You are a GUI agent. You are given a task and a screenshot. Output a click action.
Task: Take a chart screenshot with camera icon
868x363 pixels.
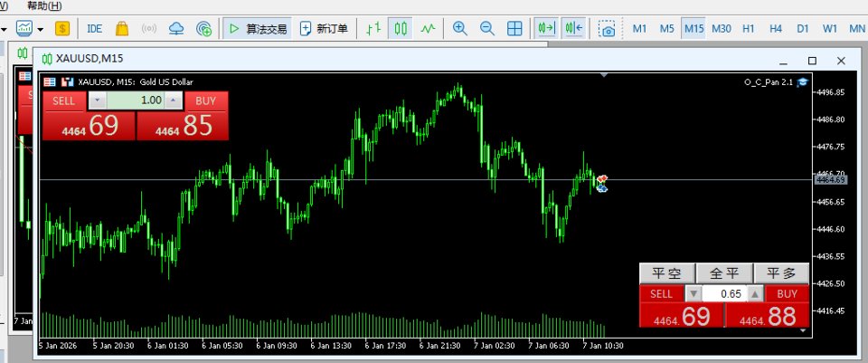coord(607,29)
